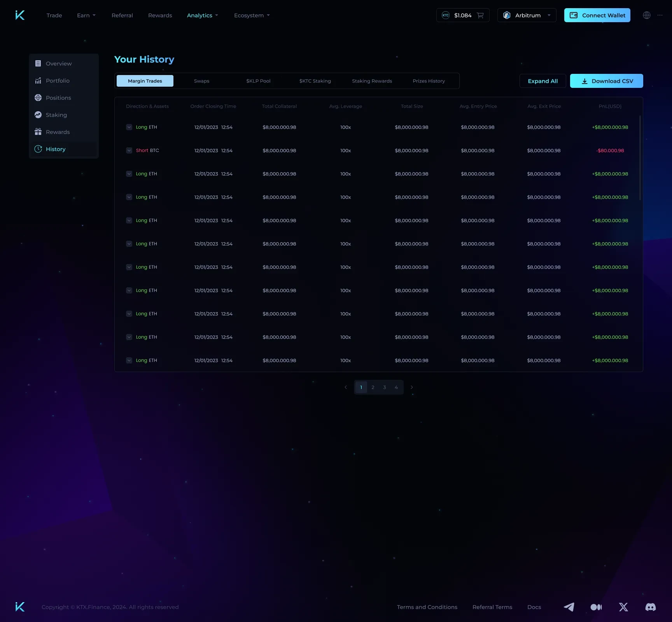Expand the first Long ETH trade row
Viewport: 672px width, 622px height.
click(129, 127)
